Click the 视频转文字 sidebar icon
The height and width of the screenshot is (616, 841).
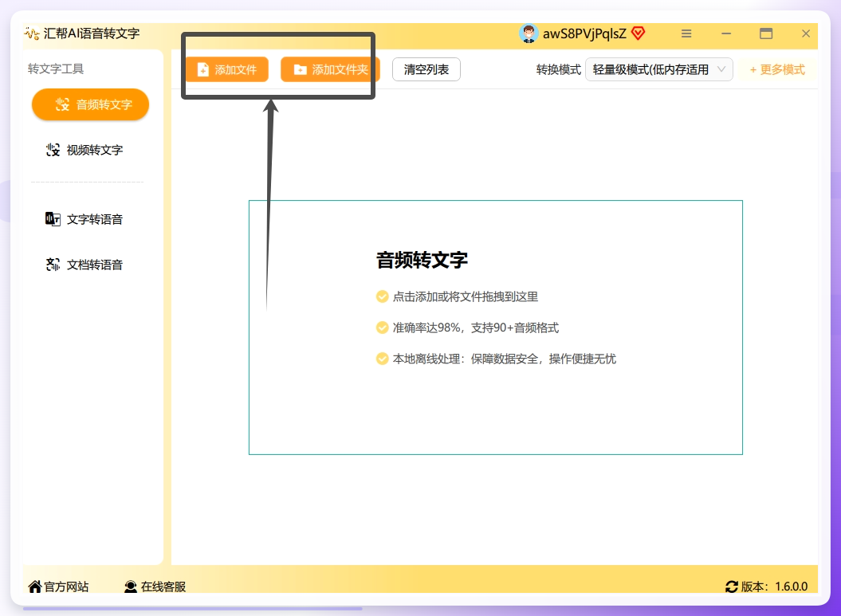pos(53,150)
